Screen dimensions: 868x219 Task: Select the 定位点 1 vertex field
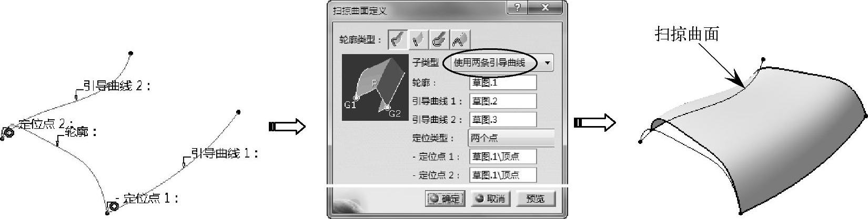[x=503, y=157]
